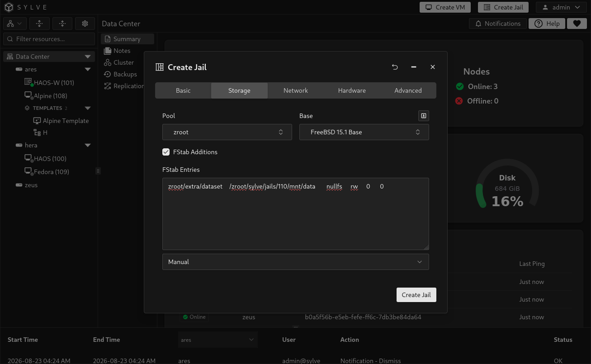
Task: Open the sidebar settings gear icon
Action: coord(85,24)
